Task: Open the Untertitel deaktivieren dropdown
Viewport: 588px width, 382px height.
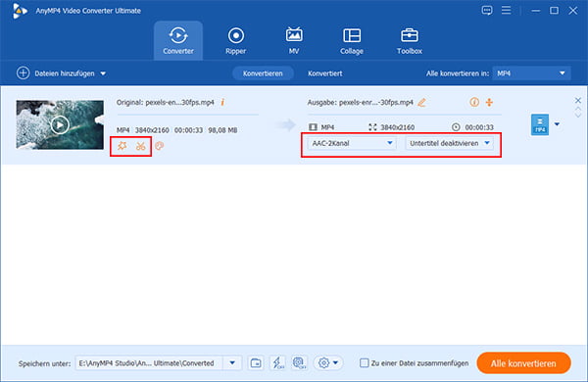Action: [449, 143]
